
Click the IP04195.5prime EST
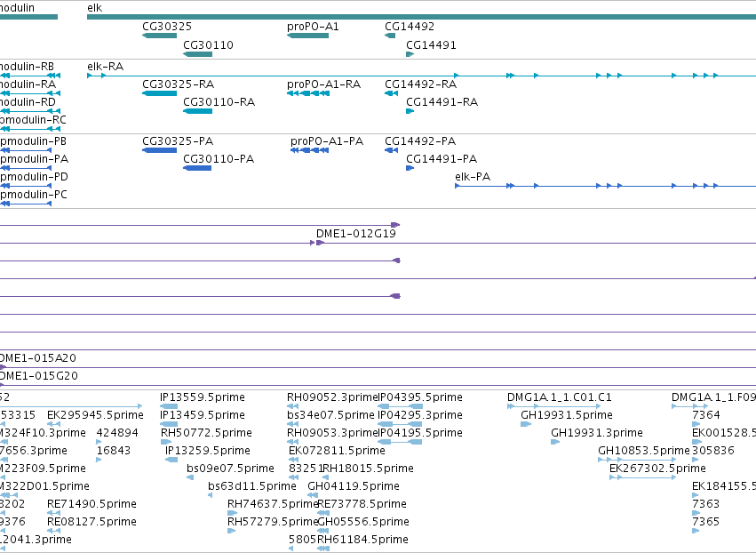(400, 442)
